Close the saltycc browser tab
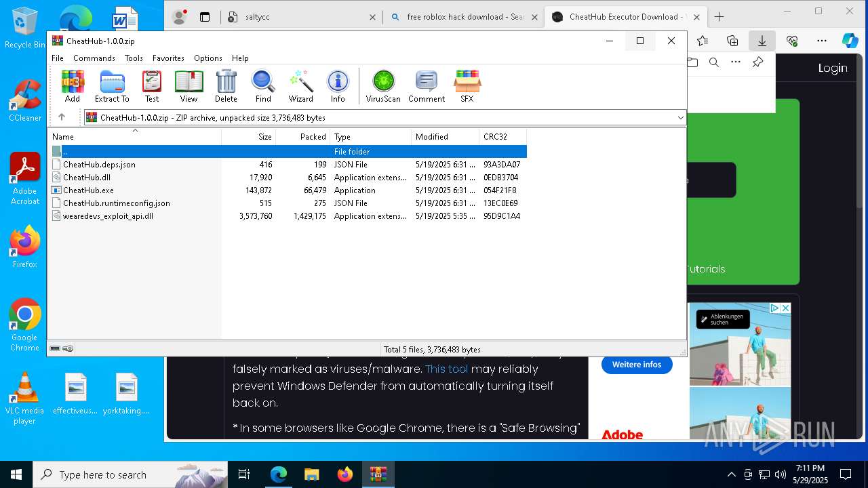The height and width of the screenshot is (488, 868). tap(372, 17)
